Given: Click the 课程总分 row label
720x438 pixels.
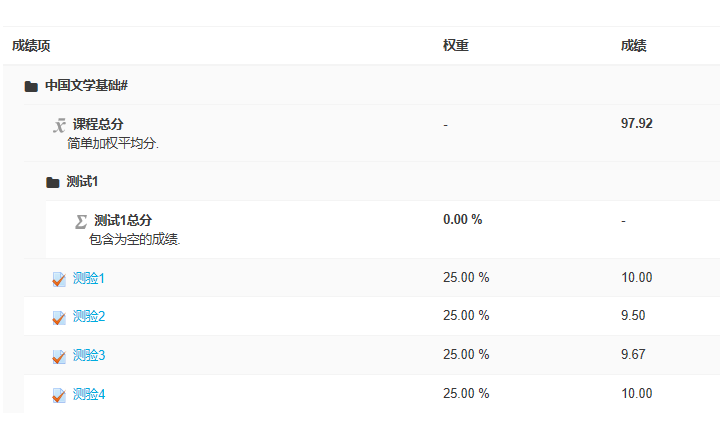Looking at the screenshot, I should coord(98,124).
